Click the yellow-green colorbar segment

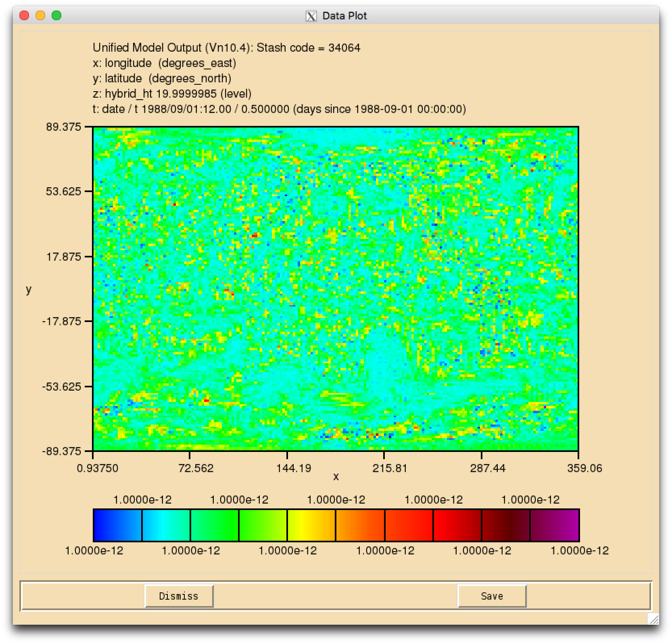[263, 525]
